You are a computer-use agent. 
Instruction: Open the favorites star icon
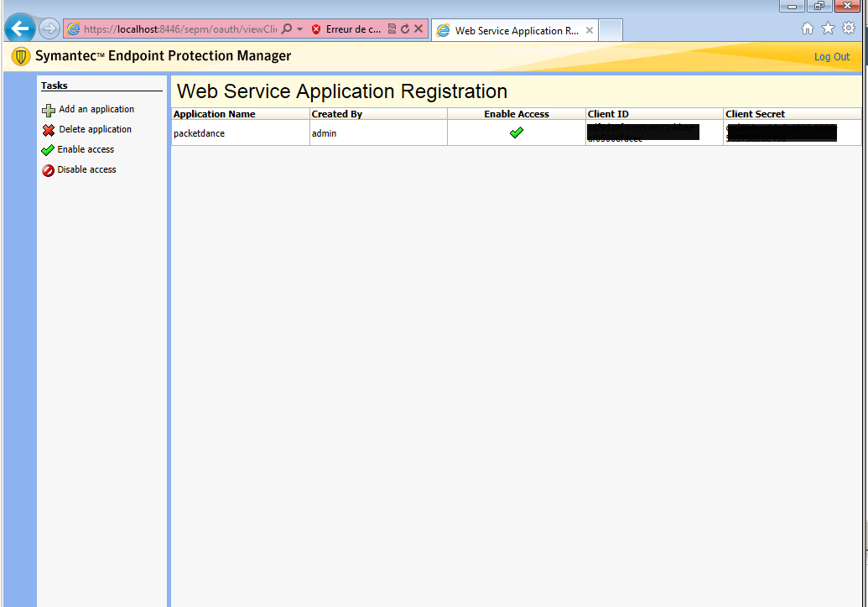tap(828, 29)
